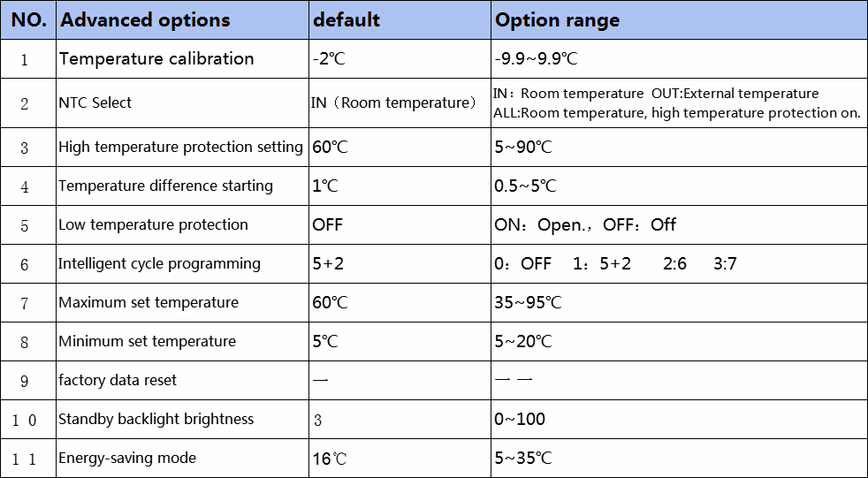Click the 0~100 brightness range cell
Image resolution: width=868 pixels, height=478 pixels.
(x=679, y=420)
